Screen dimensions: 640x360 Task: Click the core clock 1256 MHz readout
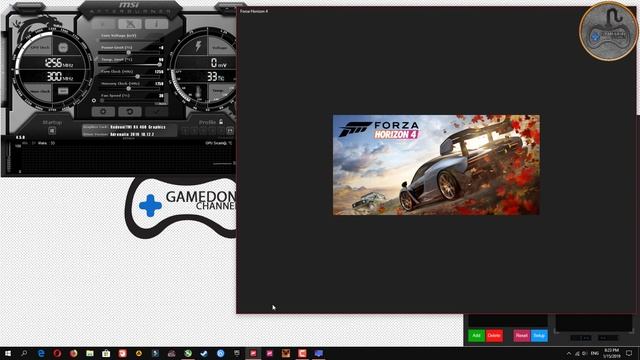coord(58,63)
